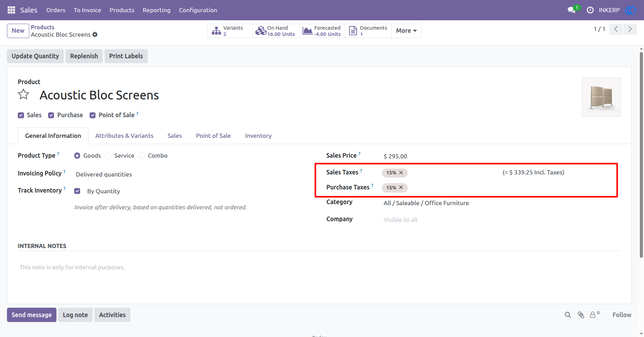Viewport: 644px width, 337px height.
Task: Edit the Sales Price field
Action: [x=501, y=156]
